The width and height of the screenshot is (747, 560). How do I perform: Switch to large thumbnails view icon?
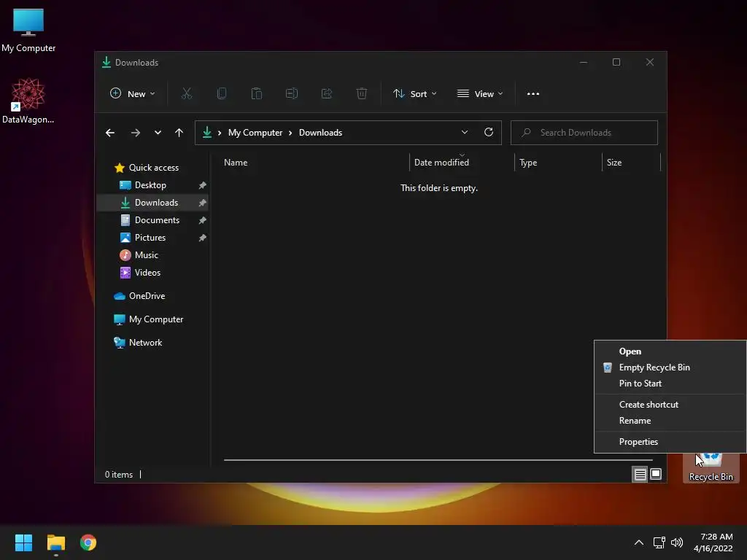656,474
